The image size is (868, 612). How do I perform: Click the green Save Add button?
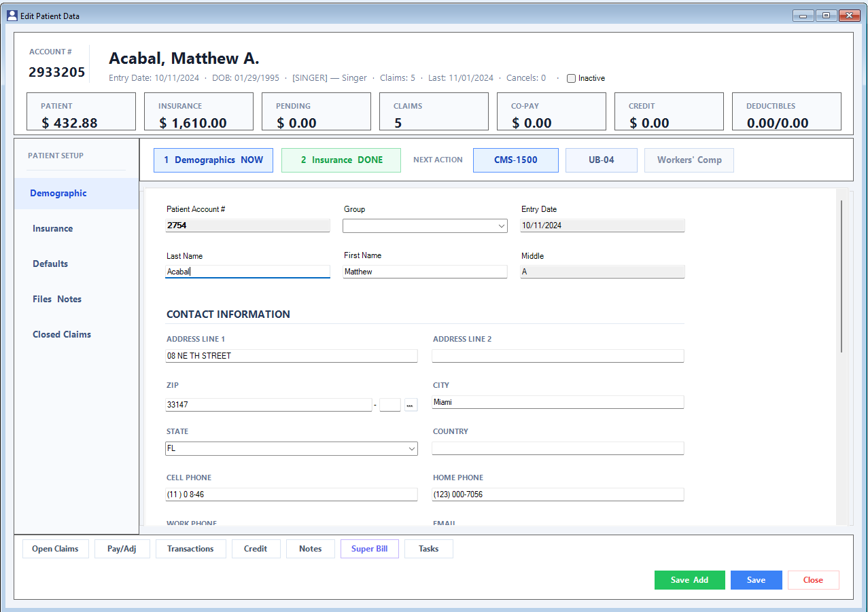[690, 580]
